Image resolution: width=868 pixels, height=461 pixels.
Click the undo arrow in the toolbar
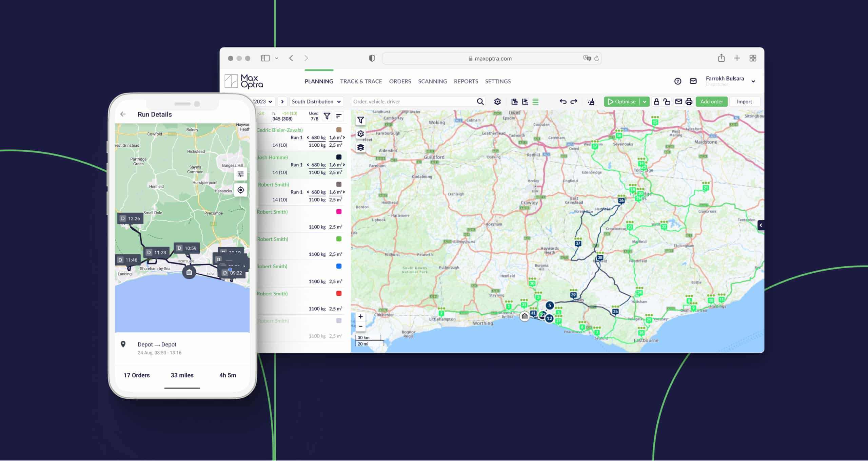click(x=563, y=101)
